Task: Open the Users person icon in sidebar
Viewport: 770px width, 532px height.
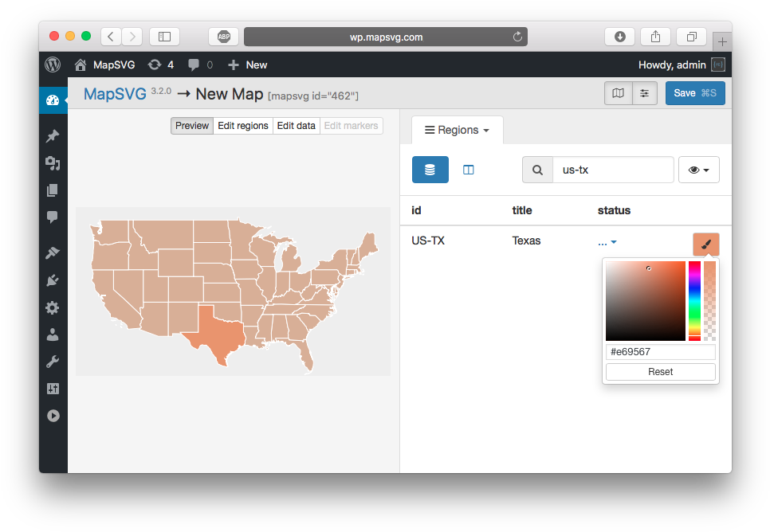Action: (x=53, y=334)
